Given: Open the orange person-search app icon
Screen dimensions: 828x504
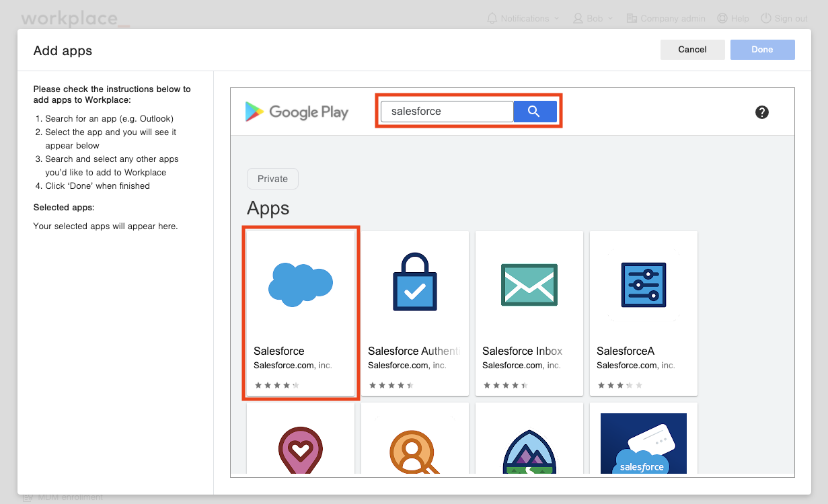Looking at the screenshot, I should point(415,452).
